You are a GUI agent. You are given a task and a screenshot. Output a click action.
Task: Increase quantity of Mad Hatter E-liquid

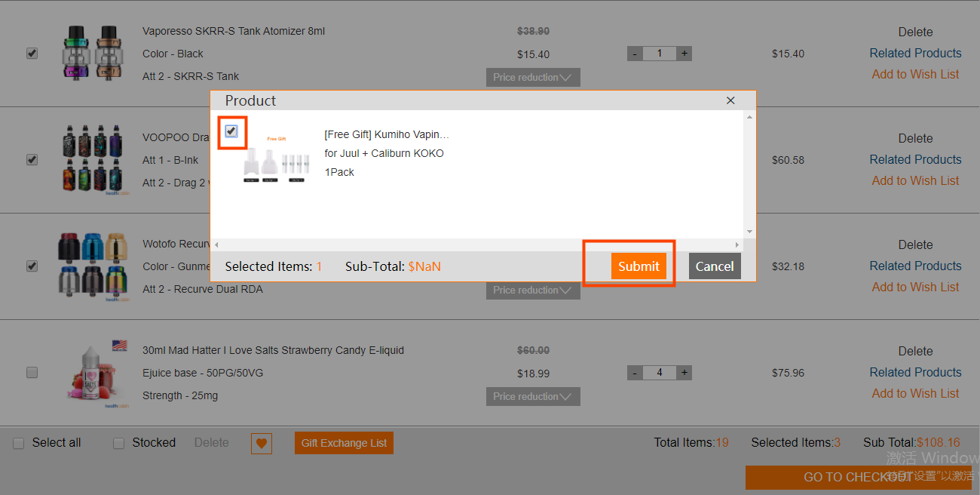(x=684, y=373)
